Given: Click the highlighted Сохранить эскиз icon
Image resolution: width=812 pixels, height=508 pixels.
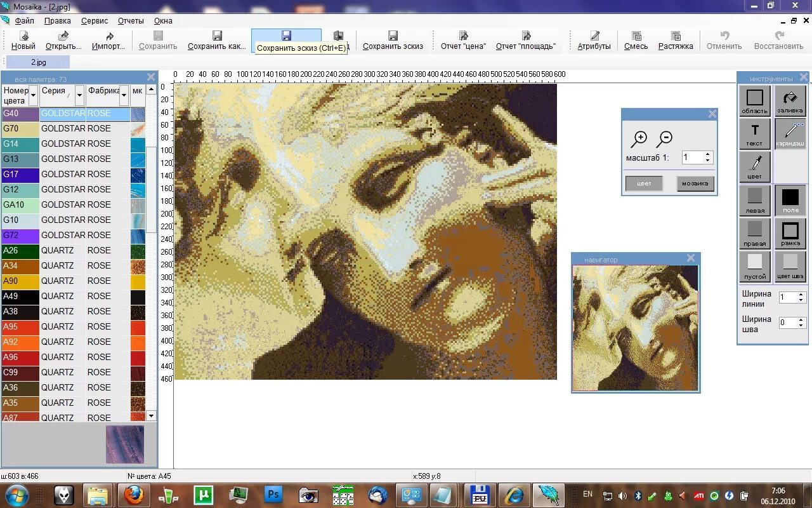Looking at the screenshot, I should point(286,36).
